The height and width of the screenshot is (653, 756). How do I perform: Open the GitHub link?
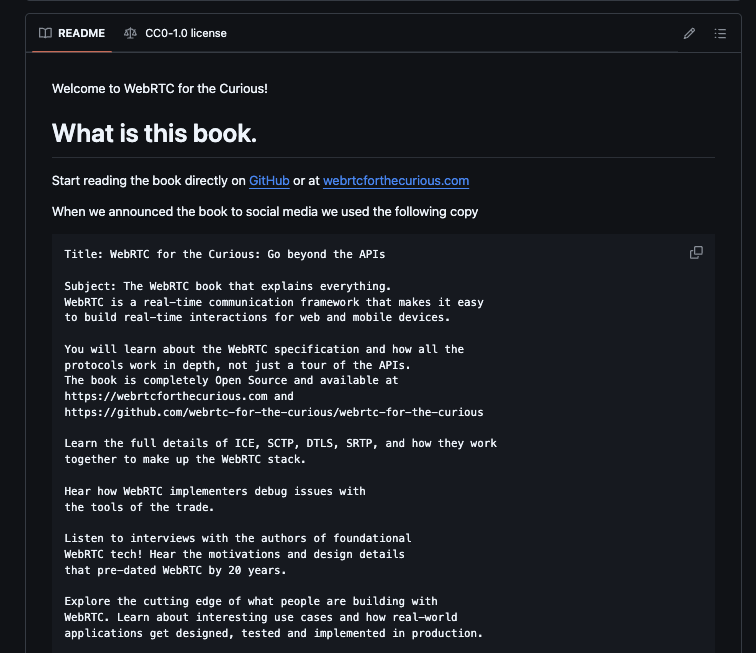[269, 181]
